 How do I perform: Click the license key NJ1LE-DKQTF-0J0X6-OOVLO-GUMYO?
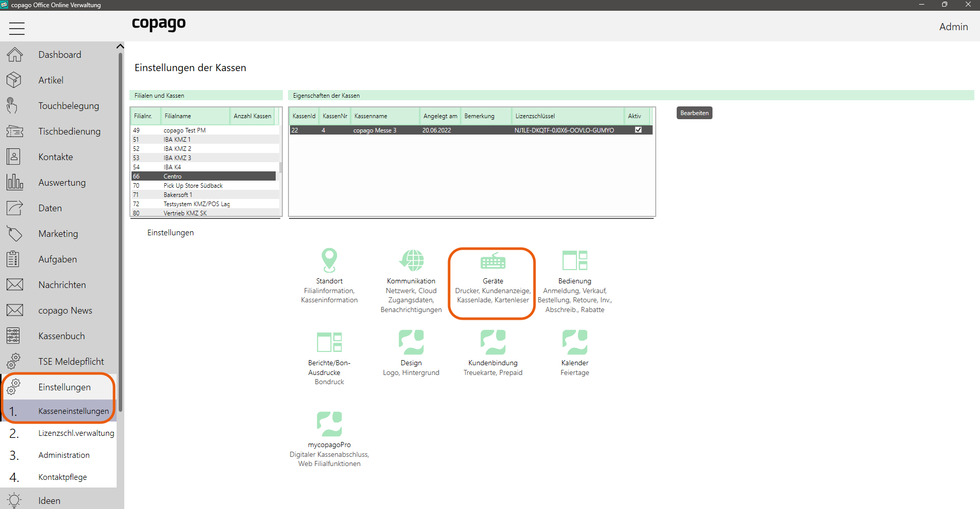click(x=564, y=130)
